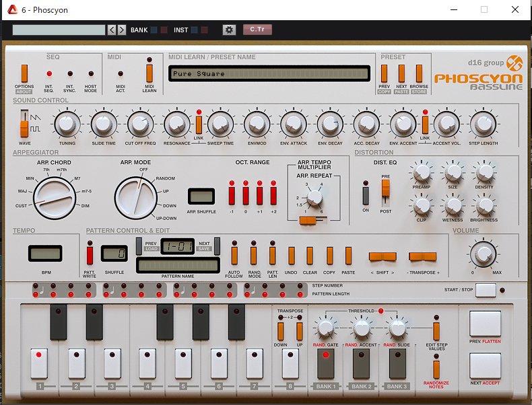Toggle the Env Accent-Accent Vol LINK switch
This screenshot has width=532, height=405.
click(425, 124)
